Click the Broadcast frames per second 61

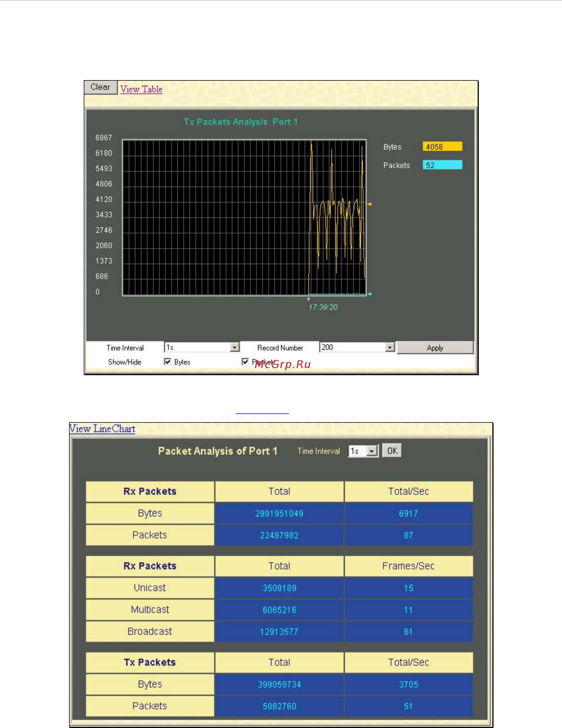pos(408,632)
